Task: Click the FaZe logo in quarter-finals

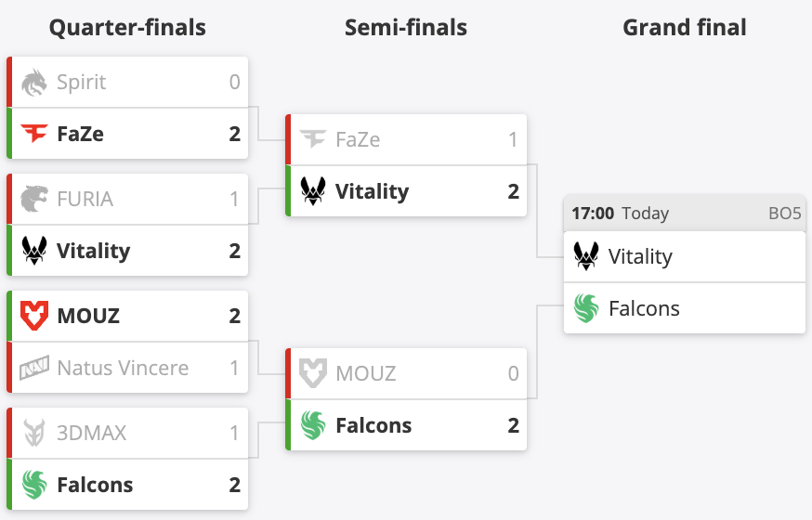Action: coord(34,135)
